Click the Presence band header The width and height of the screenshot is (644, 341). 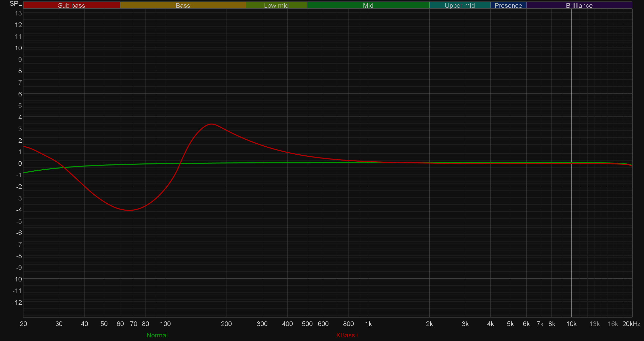(508, 5)
